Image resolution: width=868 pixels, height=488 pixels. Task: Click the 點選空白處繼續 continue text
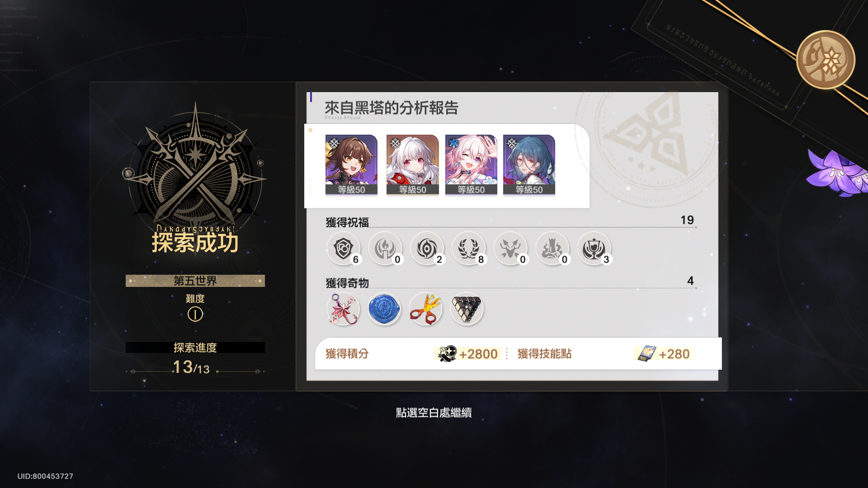tap(434, 413)
